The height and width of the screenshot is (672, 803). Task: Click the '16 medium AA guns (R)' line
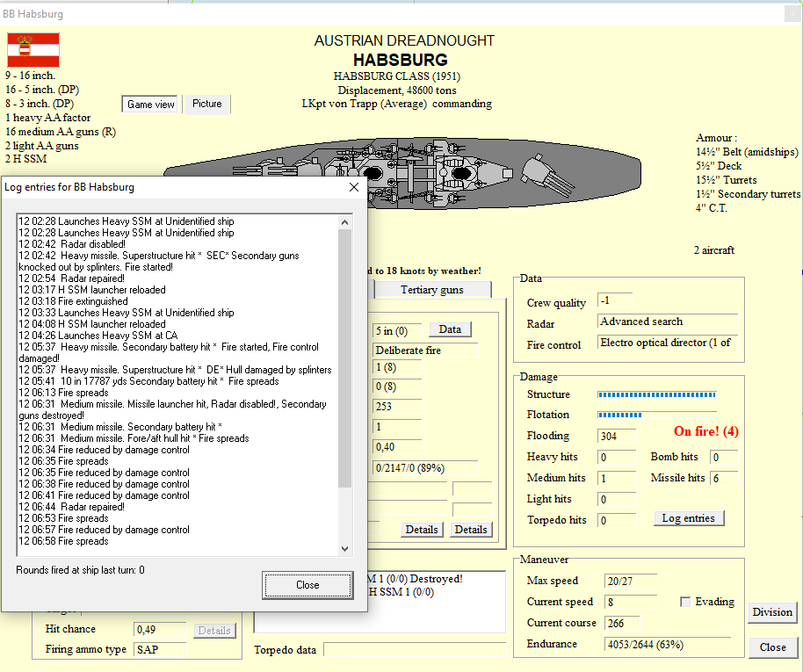coord(61,132)
